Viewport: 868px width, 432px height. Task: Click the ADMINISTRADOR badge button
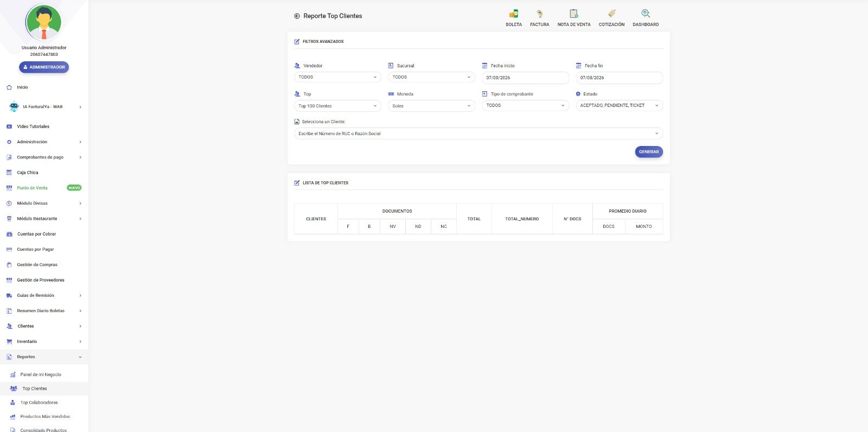click(44, 67)
